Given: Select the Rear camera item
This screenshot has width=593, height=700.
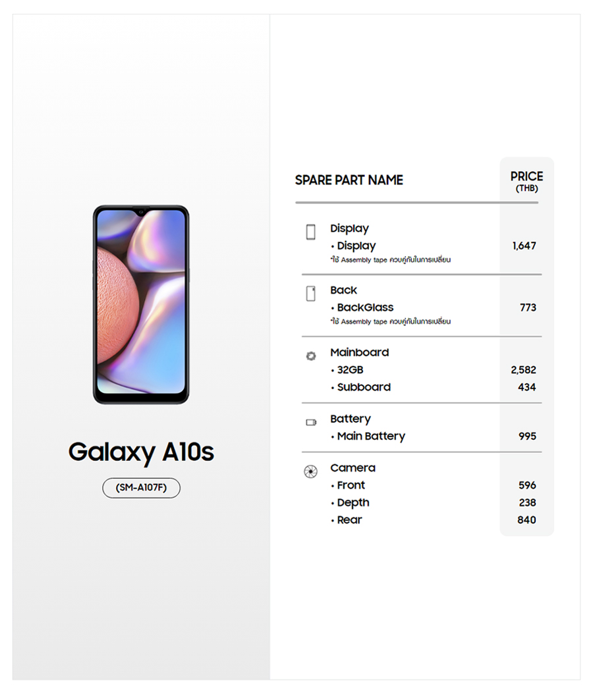Looking at the screenshot, I should pyautogui.click(x=349, y=520).
